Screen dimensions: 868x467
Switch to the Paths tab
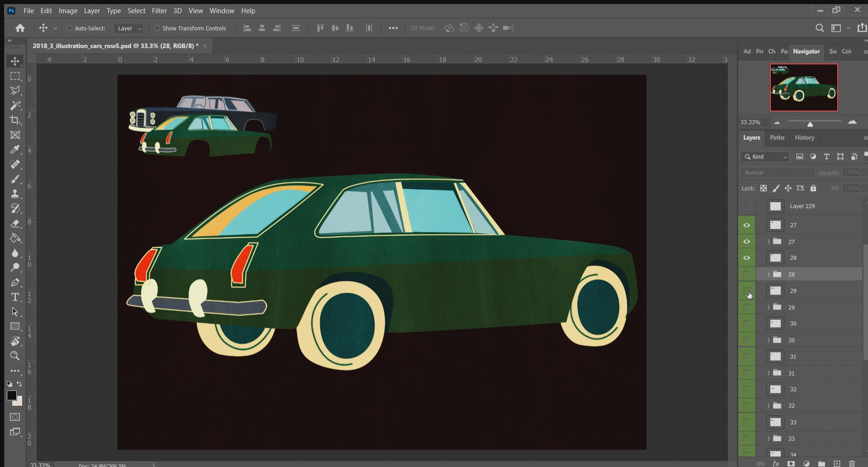(x=777, y=138)
